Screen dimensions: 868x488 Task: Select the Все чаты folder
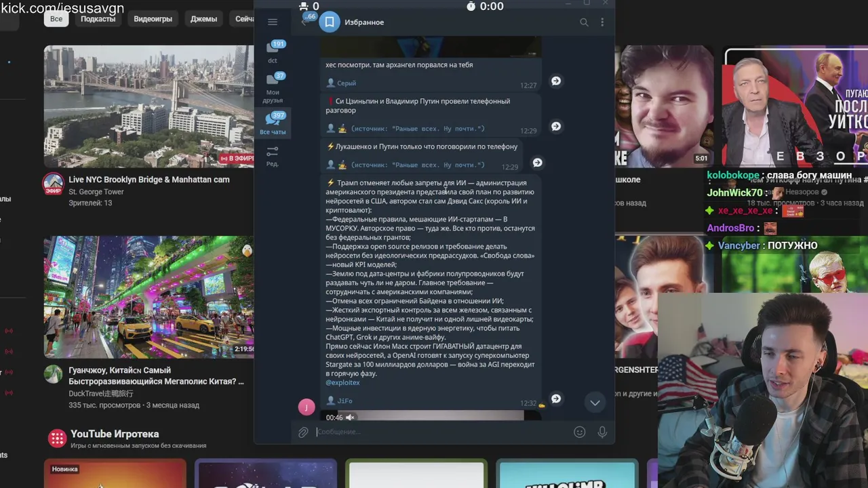point(273,124)
